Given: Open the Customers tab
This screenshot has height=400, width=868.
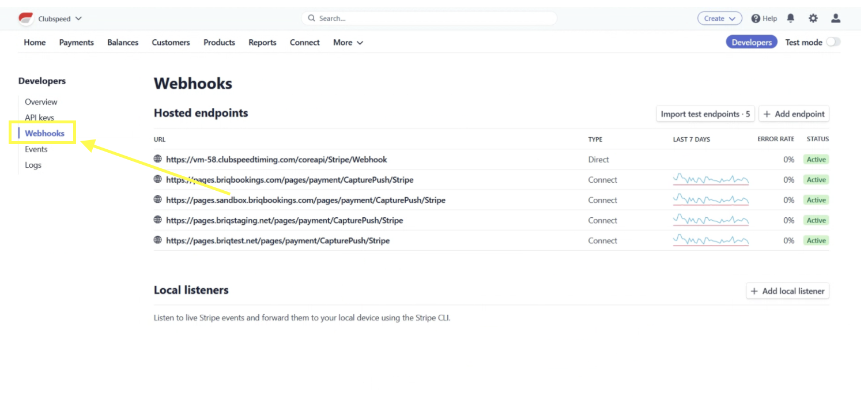Looking at the screenshot, I should [171, 43].
